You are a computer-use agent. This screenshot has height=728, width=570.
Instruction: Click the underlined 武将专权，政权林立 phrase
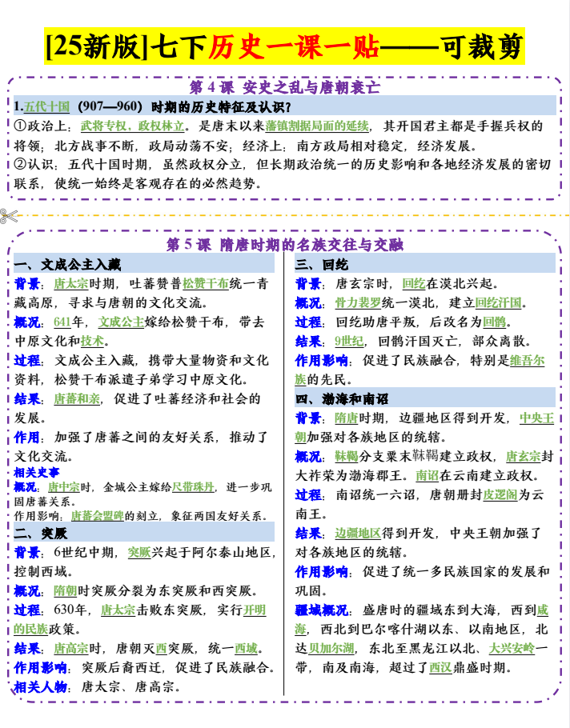[x=133, y=126]
